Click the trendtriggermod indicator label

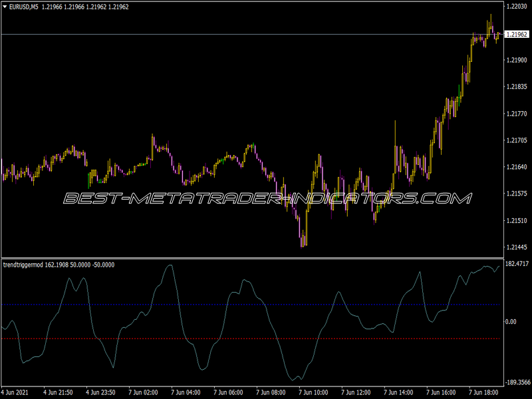[x=59, y=265]
